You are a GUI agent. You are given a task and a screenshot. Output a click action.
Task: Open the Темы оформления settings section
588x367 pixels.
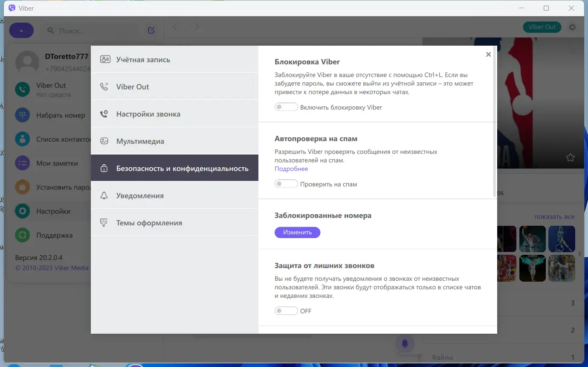[x=148, y=222]
